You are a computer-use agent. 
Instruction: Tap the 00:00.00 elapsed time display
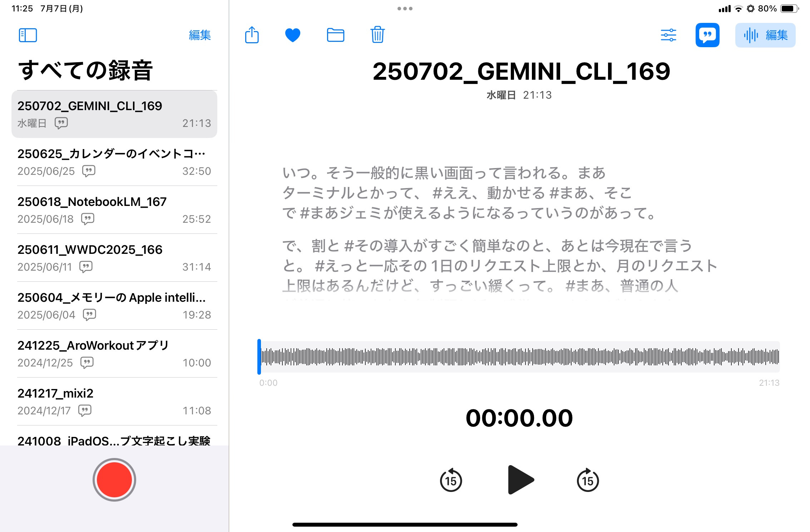pyautogui.click(x=519, y=418)
